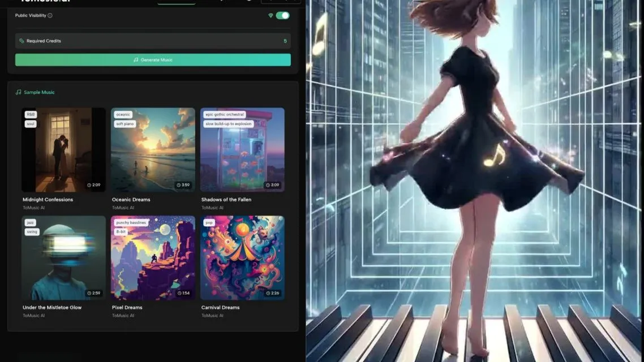
Task: Click the Generate Music button
Action: coord(153,60)
